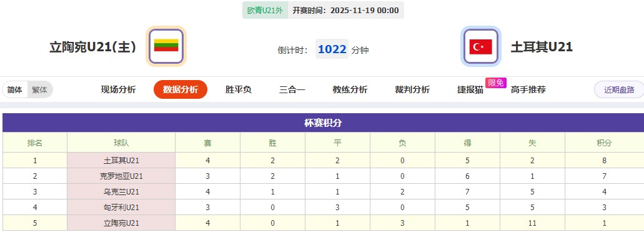This screenshot has height=232, width=644.
Task: Open the 捷报猫 tab
Action: pyautogui.click(x=470, y=89)
